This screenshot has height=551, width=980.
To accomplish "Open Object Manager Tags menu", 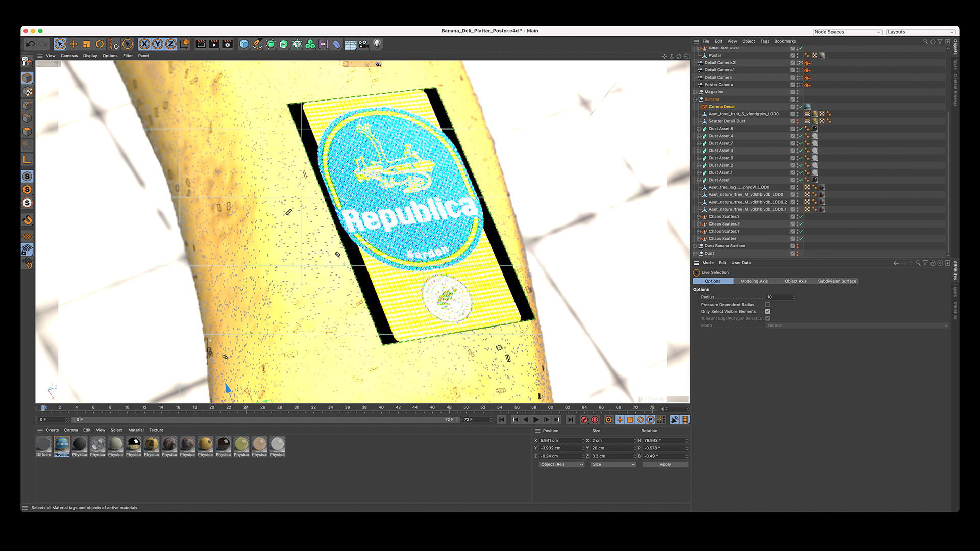I will [765, 41].
